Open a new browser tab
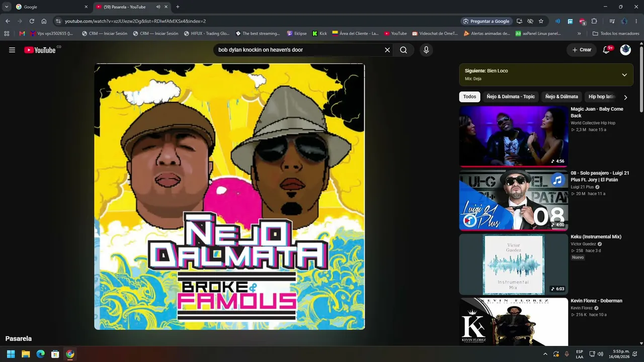644x362 pixels. click(178, 7)
